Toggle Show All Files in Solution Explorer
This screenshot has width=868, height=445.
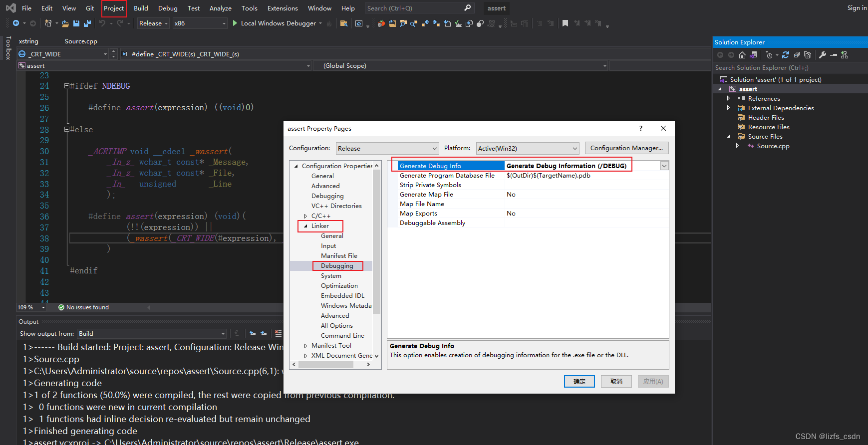808,55
